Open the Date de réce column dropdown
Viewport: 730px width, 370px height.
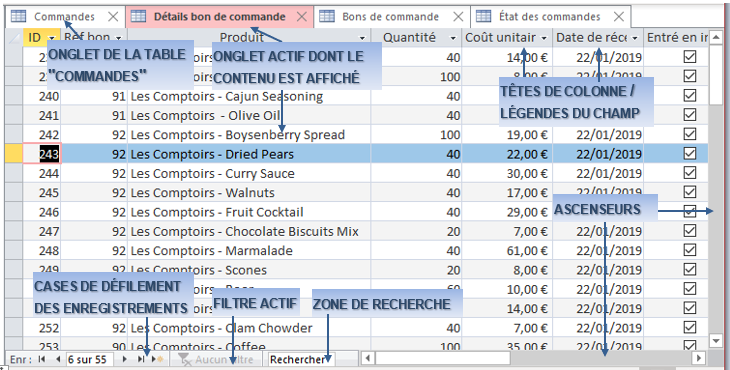(x=635, y=38)
